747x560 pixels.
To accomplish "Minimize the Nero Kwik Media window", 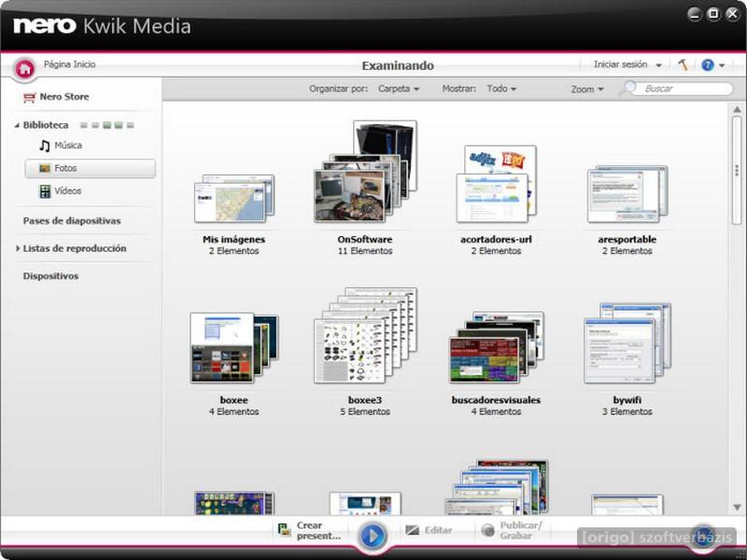I will pyautogui.click(x=695, y=14).
